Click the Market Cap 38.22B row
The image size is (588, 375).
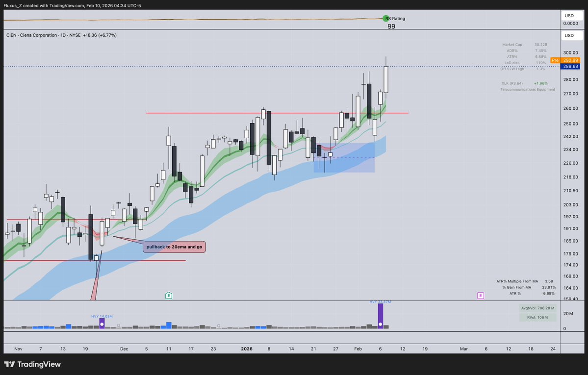tap(525, 45)
